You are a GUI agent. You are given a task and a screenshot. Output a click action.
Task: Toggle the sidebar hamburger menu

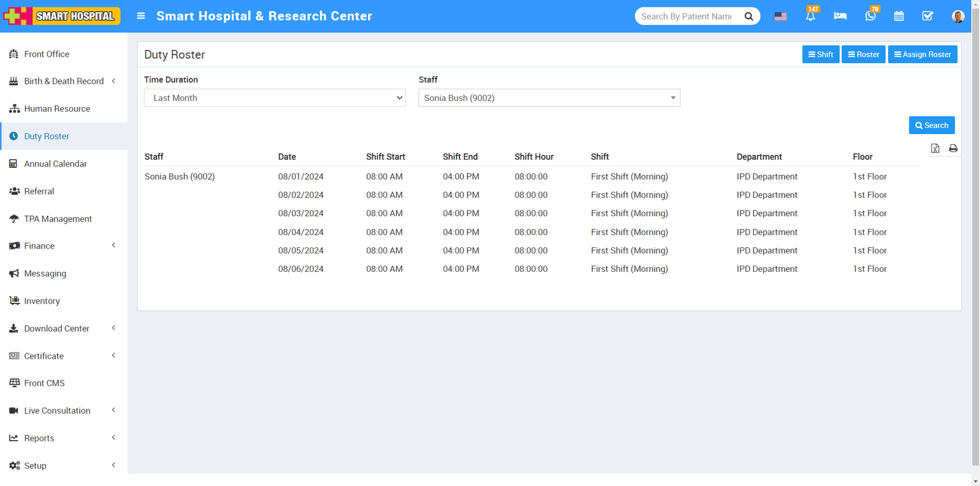click(x=141, y=16)
